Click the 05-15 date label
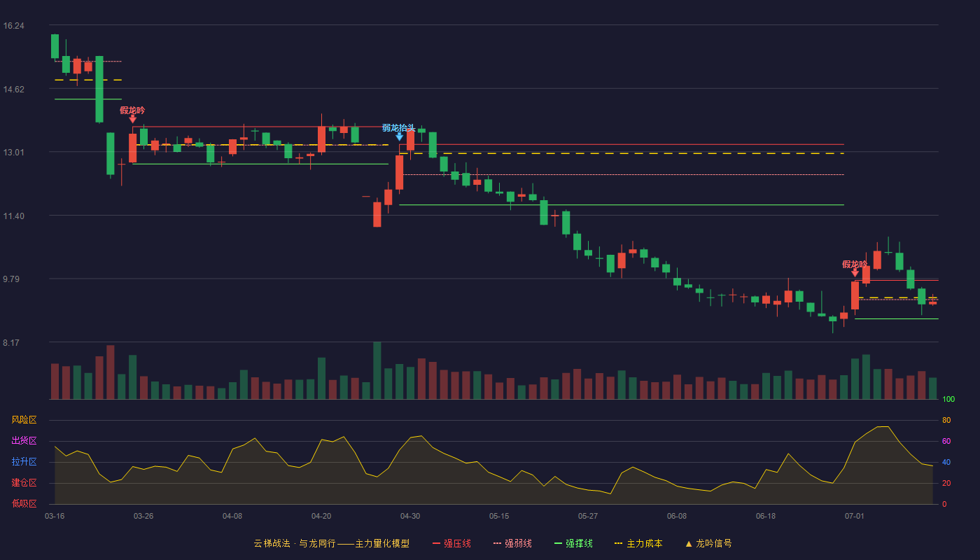The image size is (980, 560). point(499,516)
